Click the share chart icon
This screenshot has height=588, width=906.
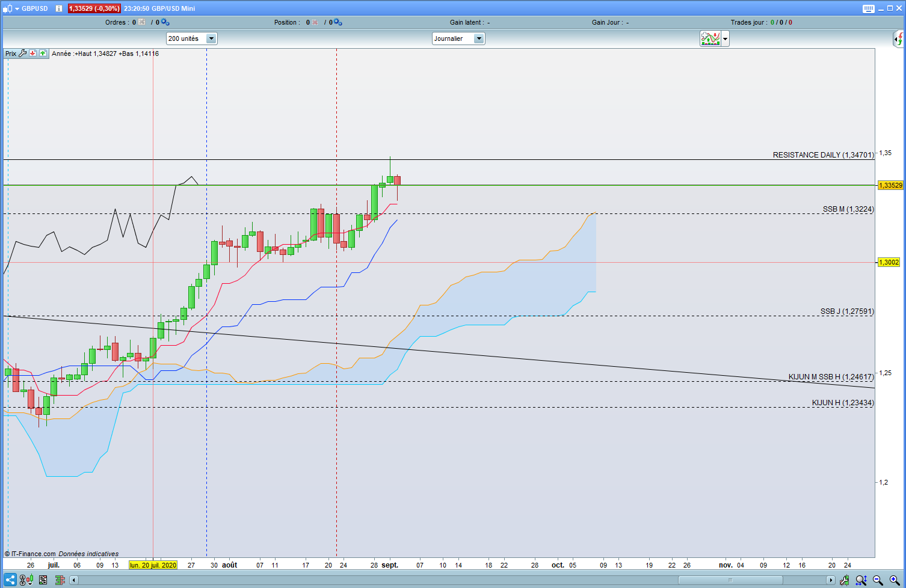click(x=10, y=580)
